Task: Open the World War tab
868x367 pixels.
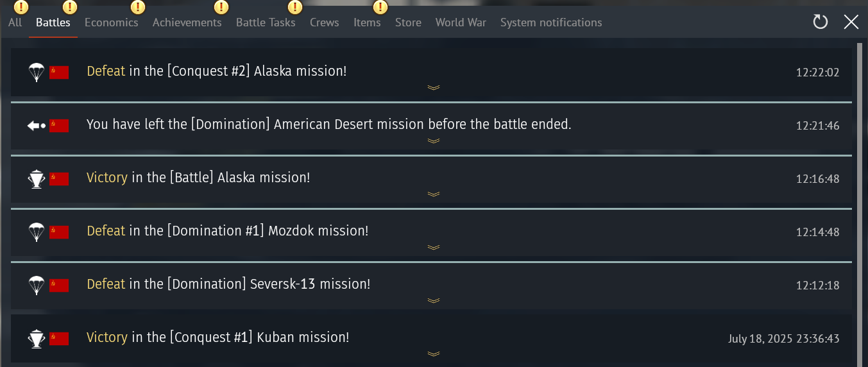Action: 461,22
